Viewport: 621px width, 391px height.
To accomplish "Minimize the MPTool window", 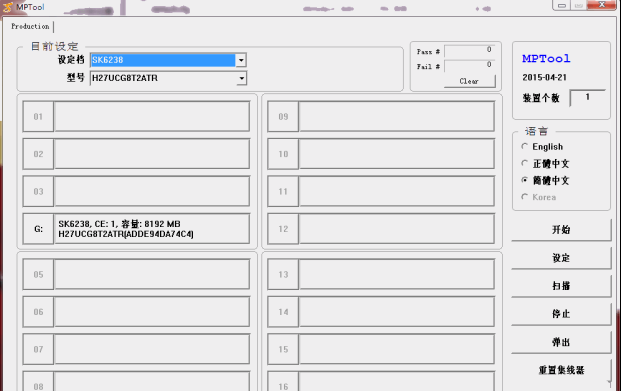I will (x=562, y=5).
